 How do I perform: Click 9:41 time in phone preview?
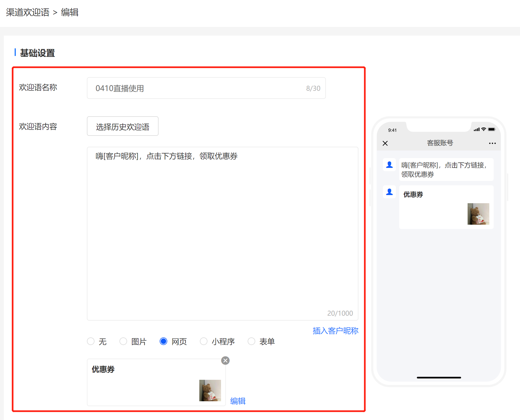point(392,130)
